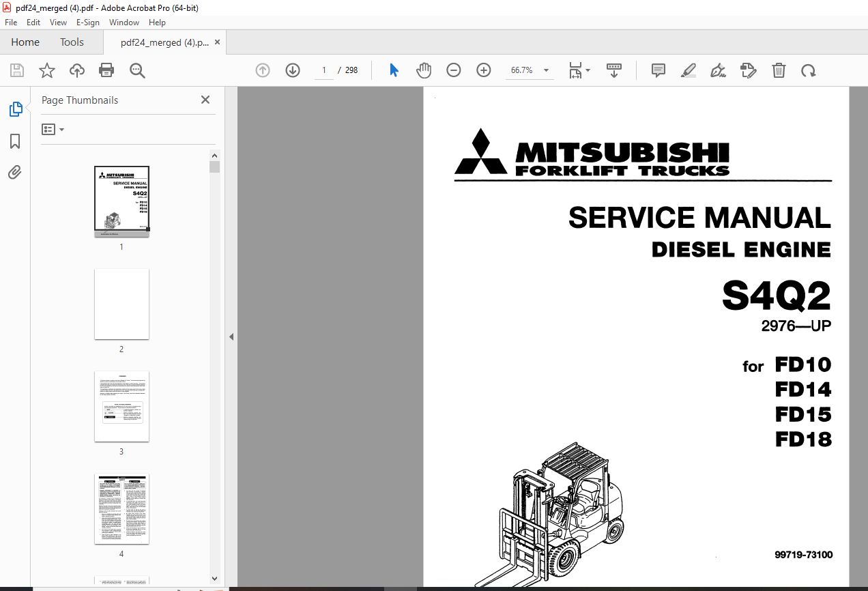Go to next page with down arrow
The width and height of the screenshot is (868, 591).
click(x=293, y=70)
